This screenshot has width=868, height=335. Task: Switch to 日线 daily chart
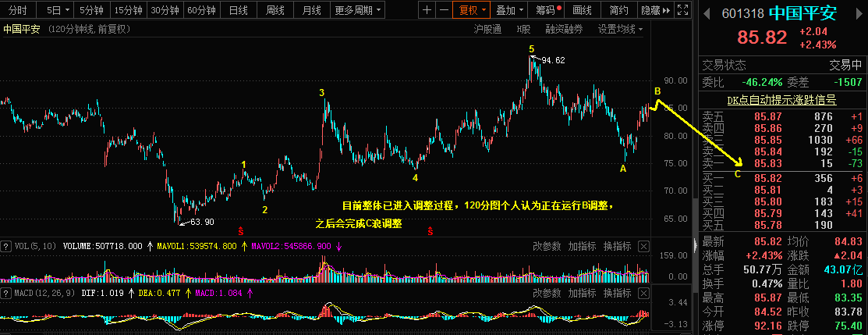[x=238, y=10]
